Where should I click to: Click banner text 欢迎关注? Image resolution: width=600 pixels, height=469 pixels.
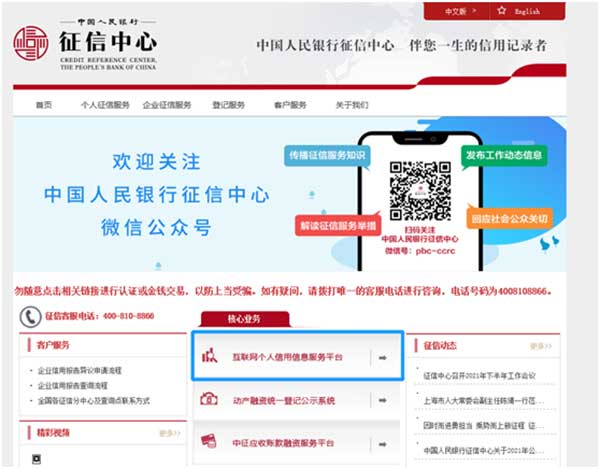[x=157, y=161]
